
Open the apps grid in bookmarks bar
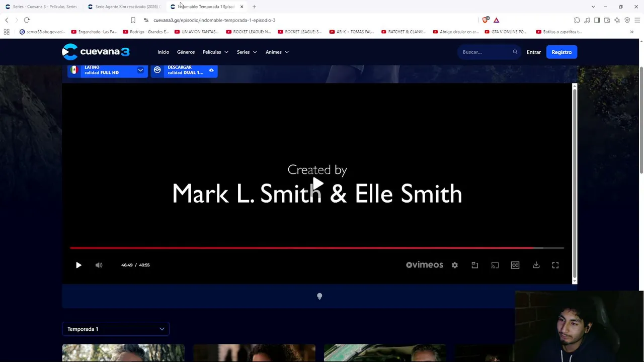7,32
